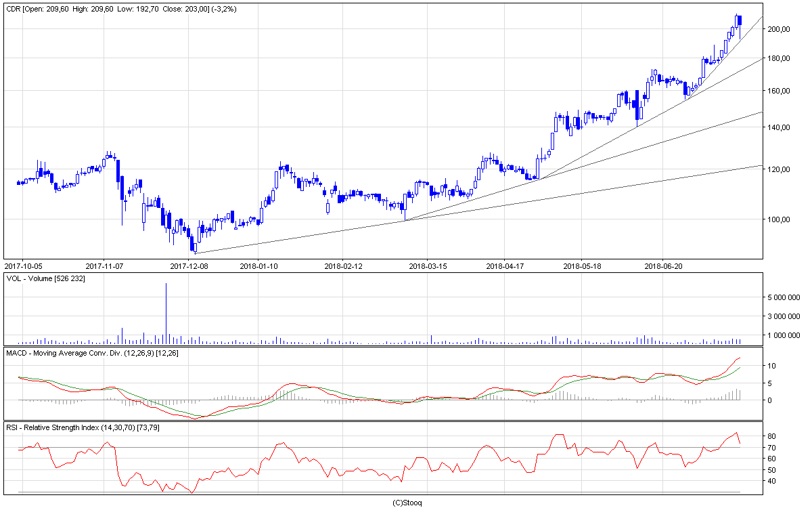Image resolution: width=812 pixels, height=508 pixels.
Task: Select the 2017-12-08 date axis label
Action: coord(189,266)
